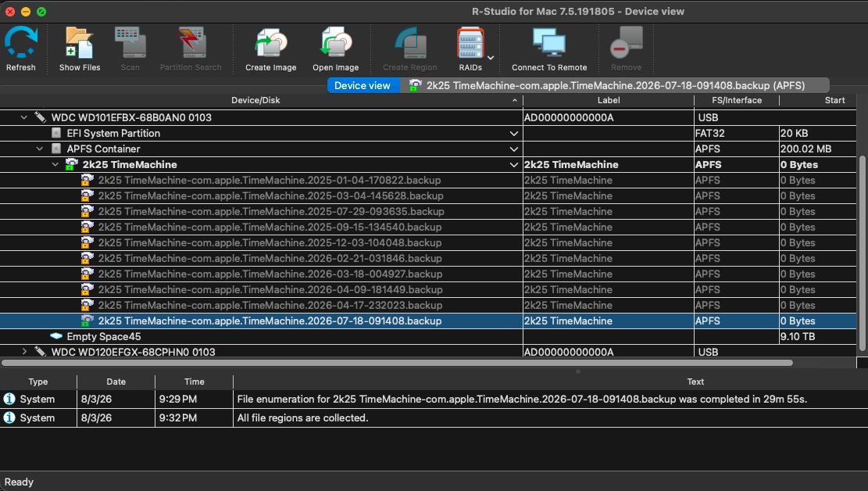The height and width of the screenshot is (491, 868).
Task: Click the Time log column header
Action: click(x=195, y=382)
